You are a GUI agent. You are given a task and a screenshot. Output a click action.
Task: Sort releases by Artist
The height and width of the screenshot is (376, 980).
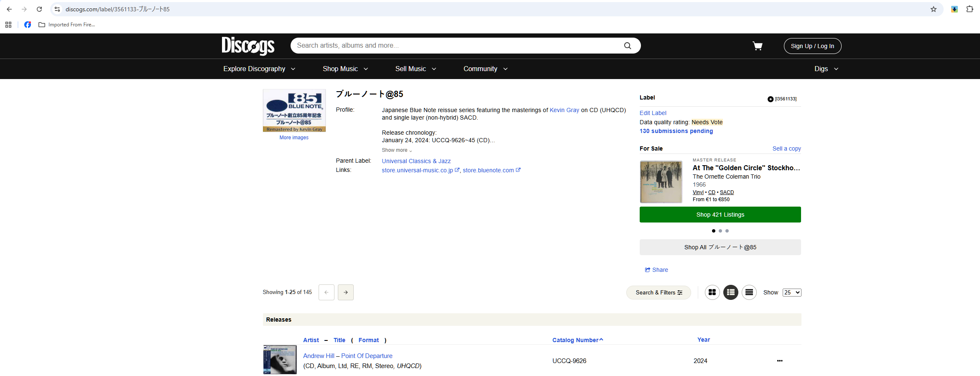[311, 340]
